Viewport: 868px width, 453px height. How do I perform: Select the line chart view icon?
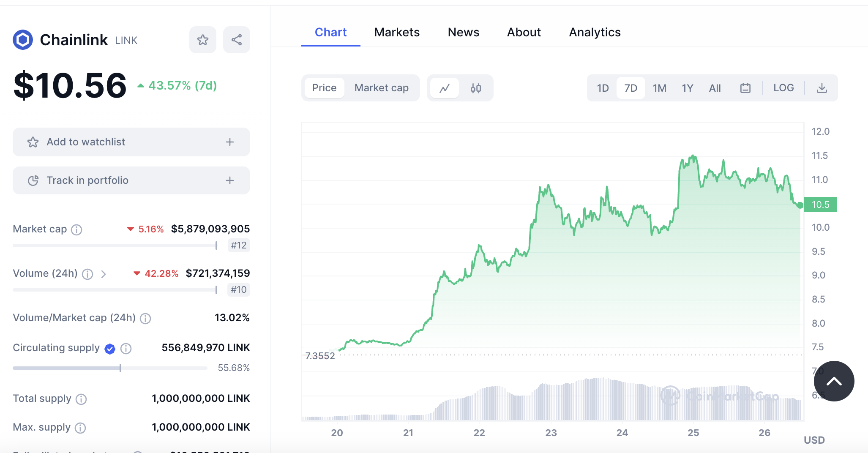point(445,88)
